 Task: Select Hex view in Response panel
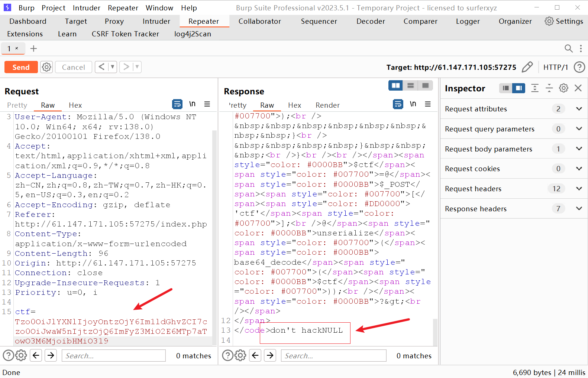pyautogui.click(x=294, y=105)
